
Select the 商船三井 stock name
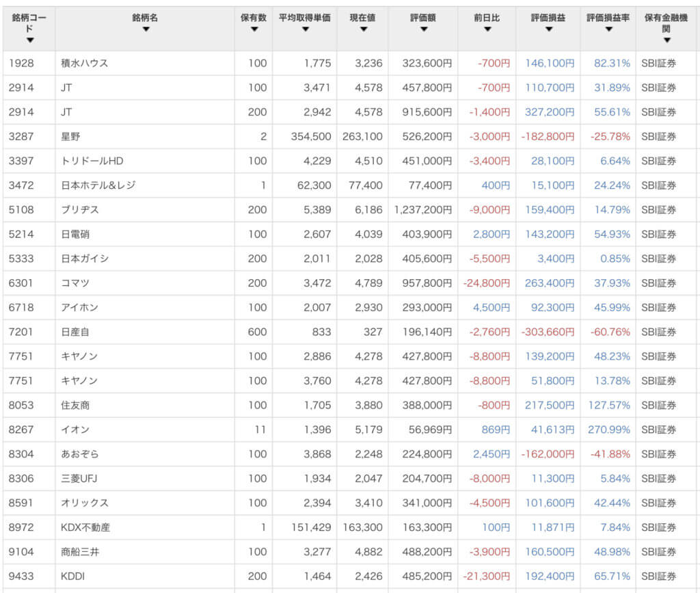(80, 552)
